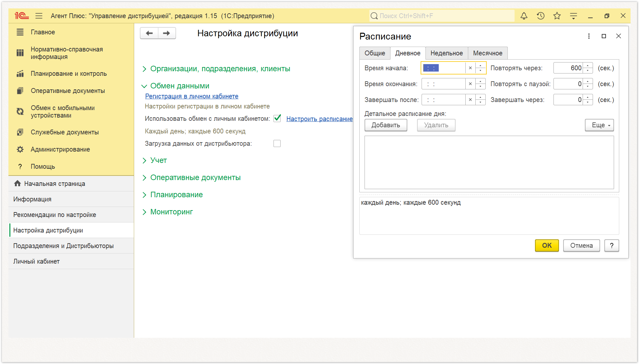639x364 pixels.
Task: Click the search magnifier icon
Action: pos(374,16)
